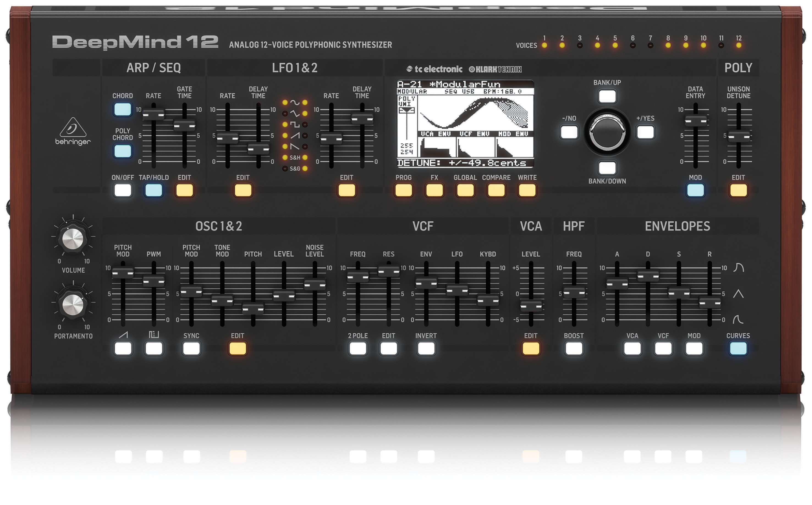The width and height of the screenshot is (812, 505).
Task: Activate the COMPARE button
Action: pyautogui.click(x=496, y=190)
